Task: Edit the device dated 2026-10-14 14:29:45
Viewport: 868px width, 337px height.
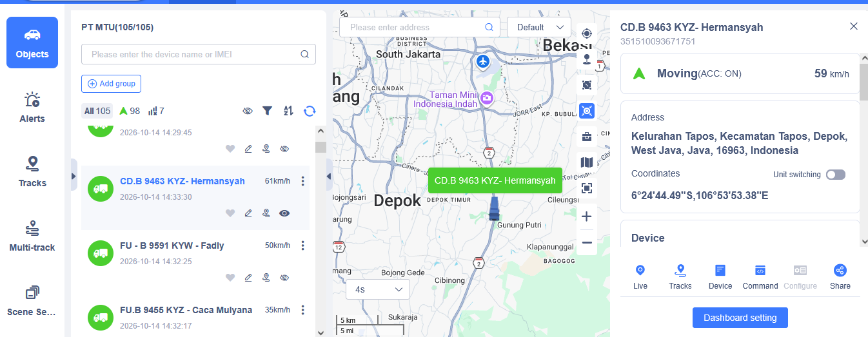Action: [248, 149]
